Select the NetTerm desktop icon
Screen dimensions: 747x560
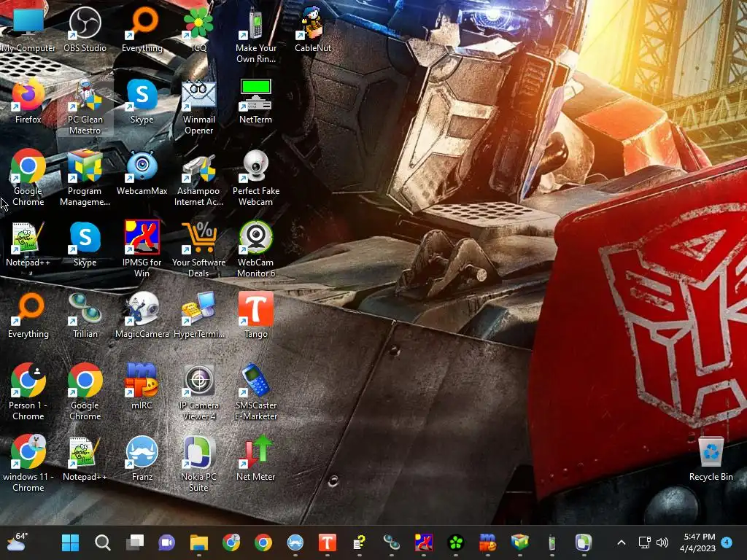point(256,101)
